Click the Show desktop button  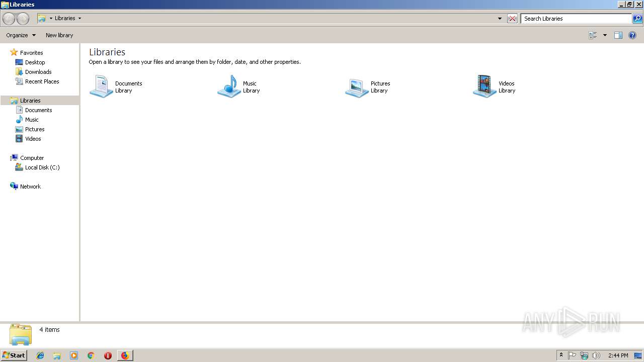638,355
